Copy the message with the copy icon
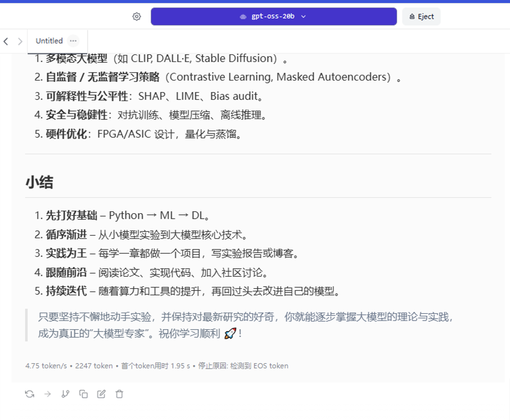 (x=83, y=394)
